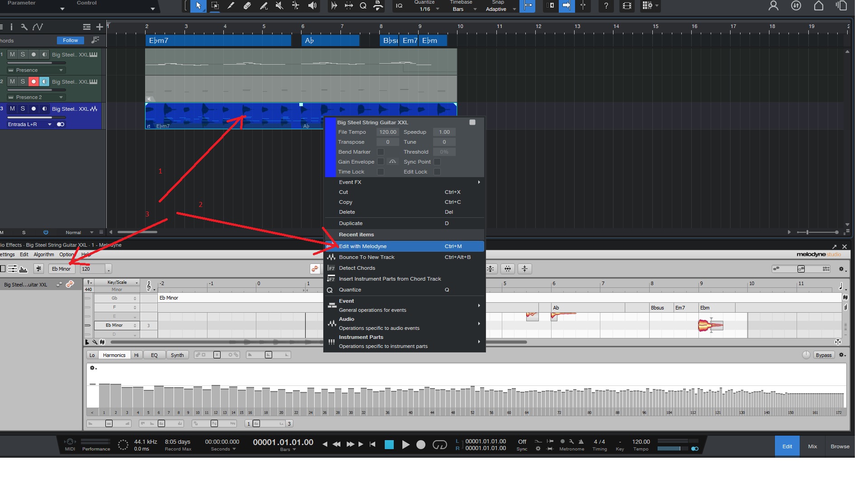Click the Paint brush tool
Image resolution: width=868 pixels, height=488 pixels.
(x=264, y=6)
